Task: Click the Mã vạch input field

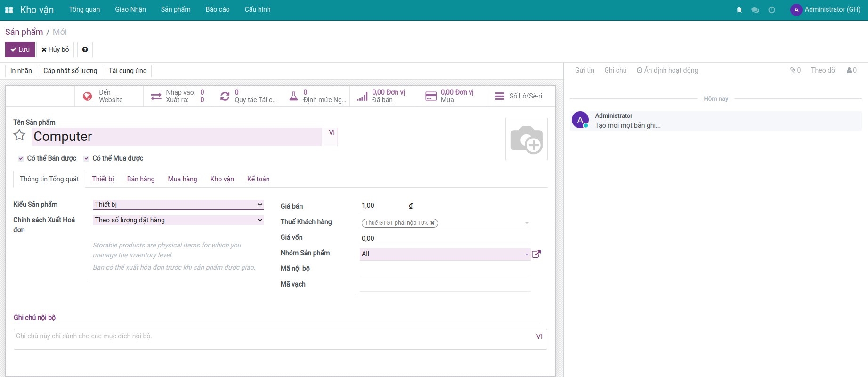Action: (445, 284)
